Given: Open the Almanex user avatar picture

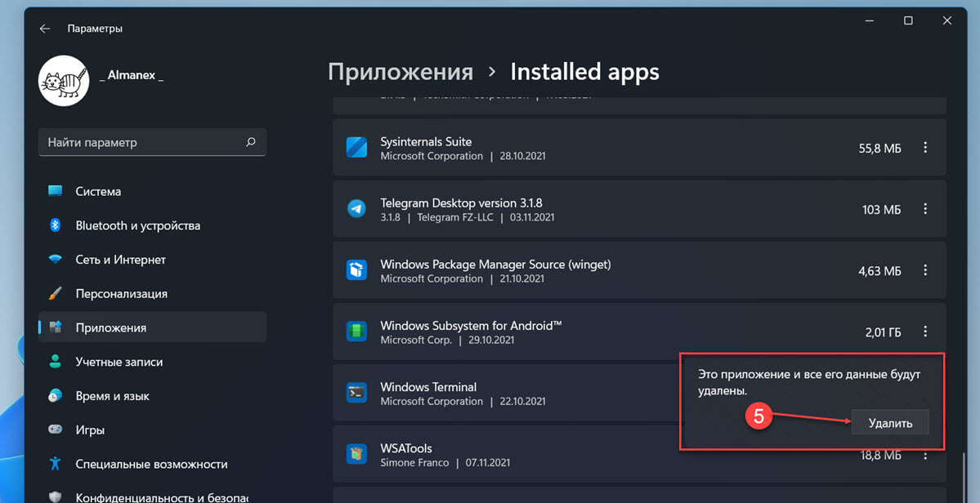Looking at the screenshot, I should coord(64,81).
